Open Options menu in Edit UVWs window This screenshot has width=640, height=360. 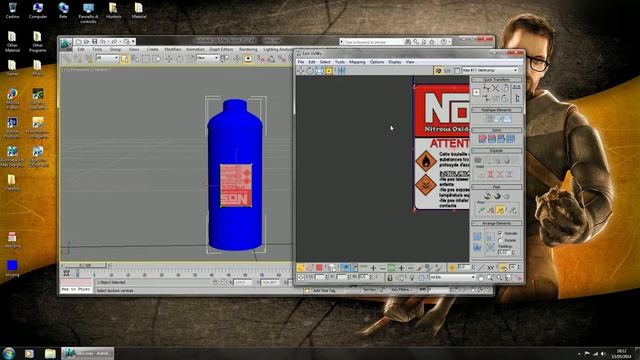coord(377,62)
